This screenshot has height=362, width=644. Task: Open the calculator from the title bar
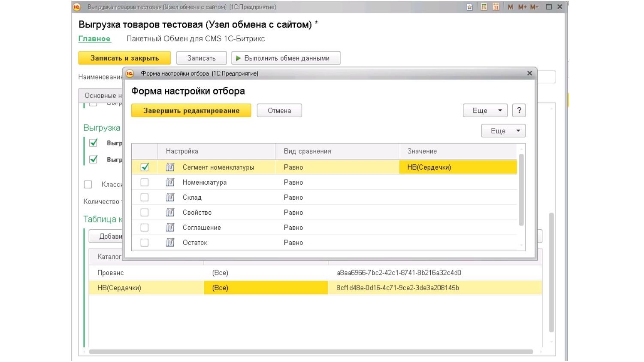pyautogui.click(x=484, y=7)
